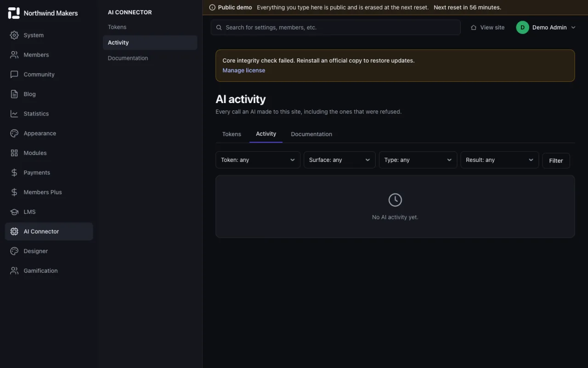Apply filters with the Filter button

point(556,161)
